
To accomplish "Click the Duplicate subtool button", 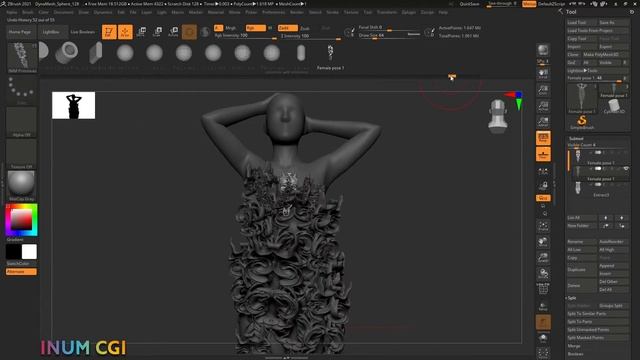I will coord(582,269).
